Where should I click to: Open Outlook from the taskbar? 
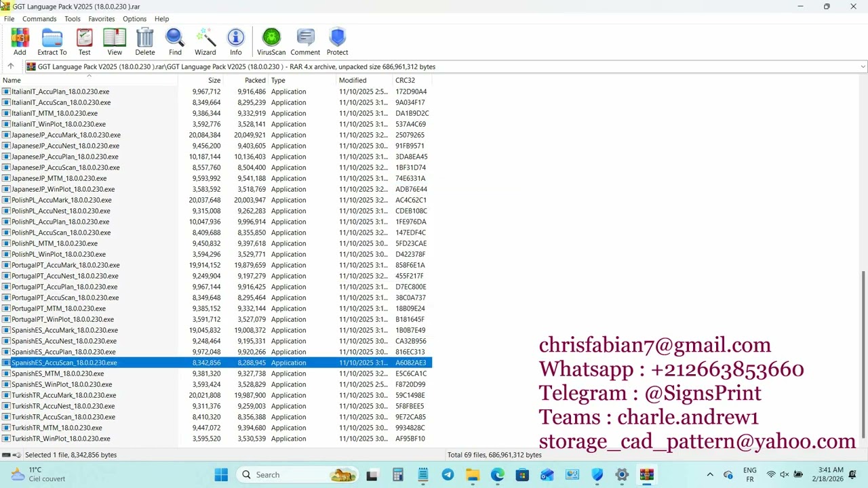[547, 474]
